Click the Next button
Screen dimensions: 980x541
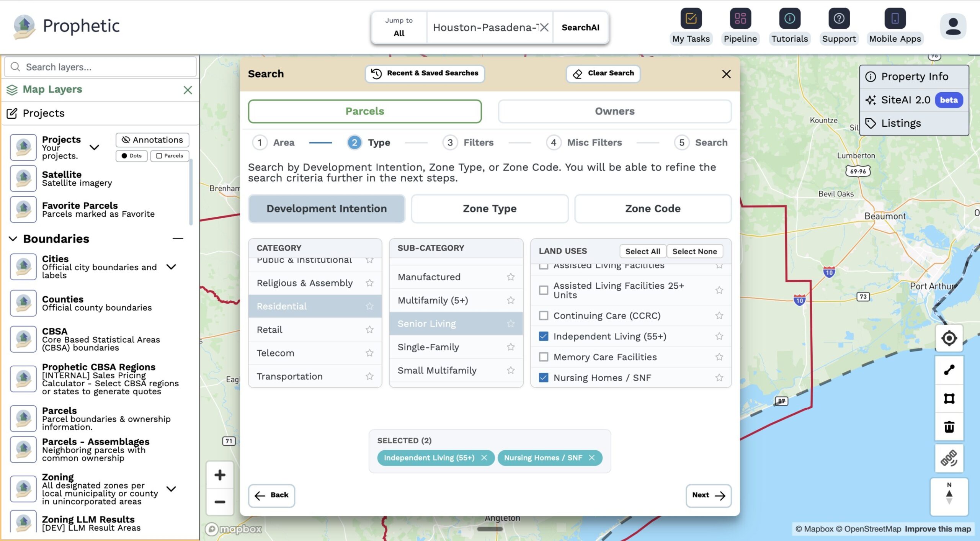(x=708, y=495)
